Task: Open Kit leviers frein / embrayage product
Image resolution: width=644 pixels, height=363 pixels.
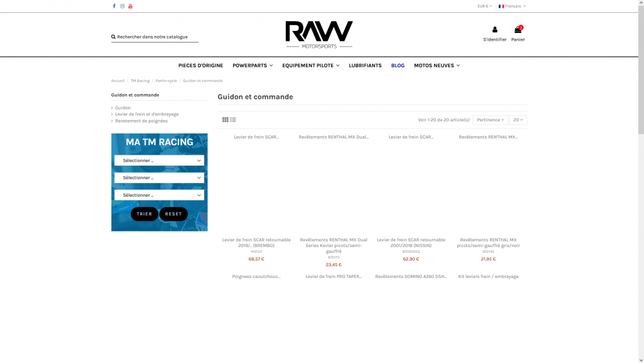Action: pyautogui.click(x=488, y=277)
